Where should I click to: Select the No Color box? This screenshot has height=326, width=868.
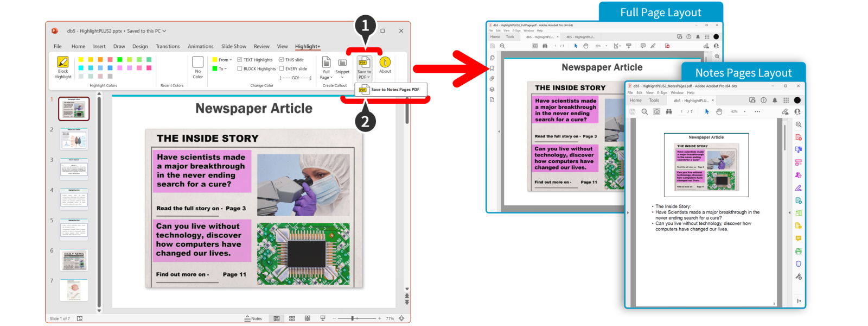point(197,62)
